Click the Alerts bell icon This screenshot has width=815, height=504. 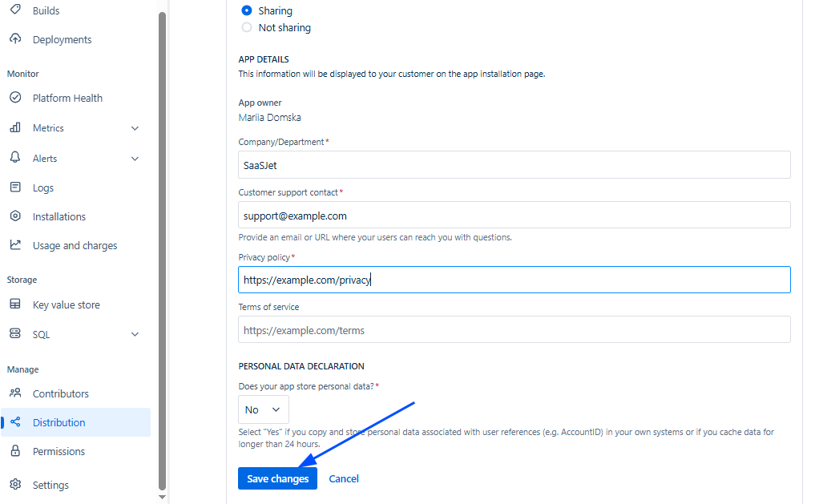coord(15,158)
